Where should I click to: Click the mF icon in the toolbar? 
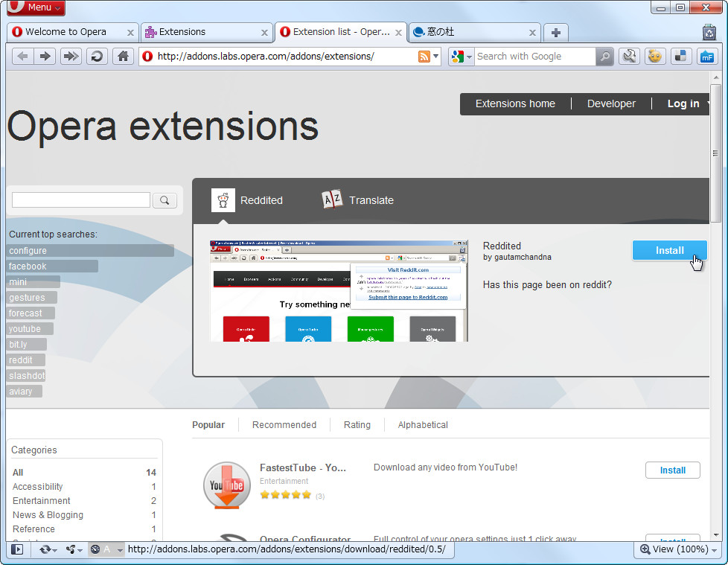pos(706,56)
